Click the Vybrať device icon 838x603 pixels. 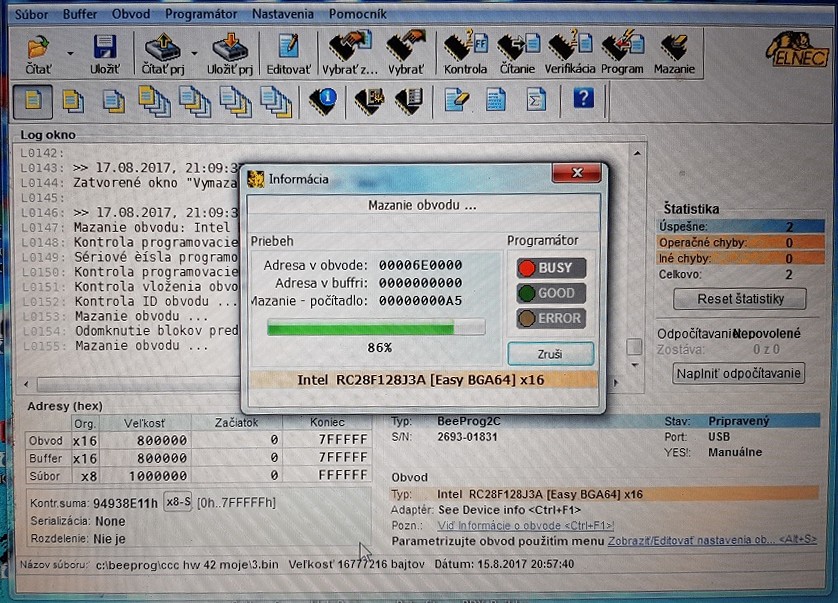406,53
